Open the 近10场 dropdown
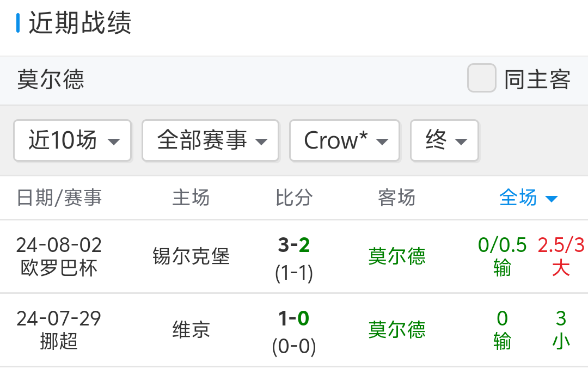The width and height of the screenshot is (588, 375). [72, 140]
